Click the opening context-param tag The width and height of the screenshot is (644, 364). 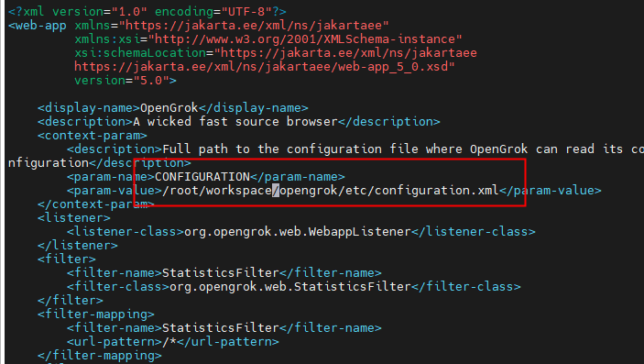(x=93, y=136)
